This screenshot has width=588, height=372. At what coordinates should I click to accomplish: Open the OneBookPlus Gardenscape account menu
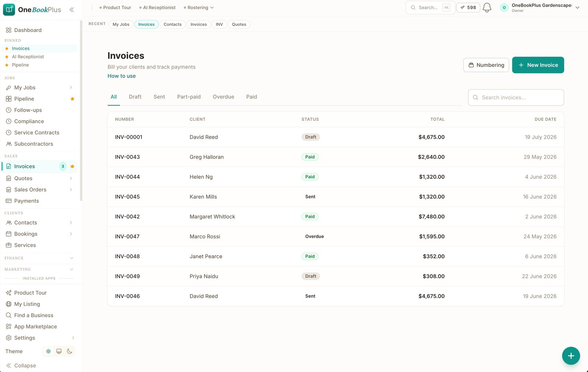539,8
